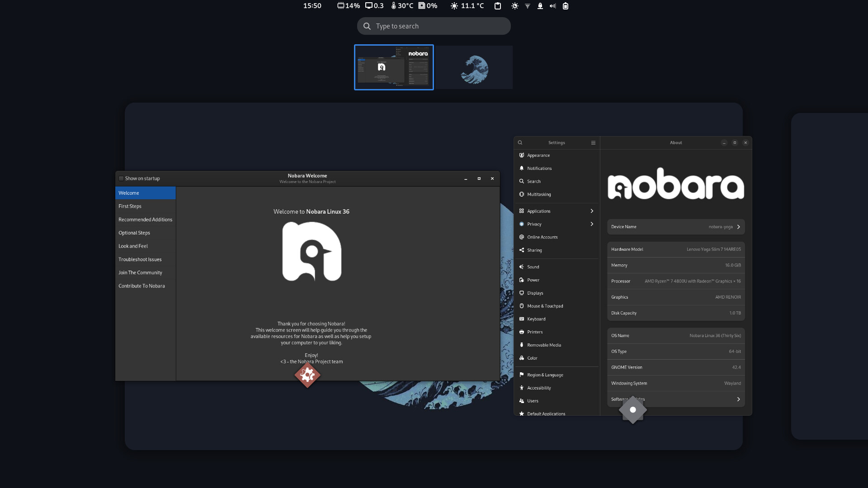Click the Windowing System Wayland row

coord(676,383)
